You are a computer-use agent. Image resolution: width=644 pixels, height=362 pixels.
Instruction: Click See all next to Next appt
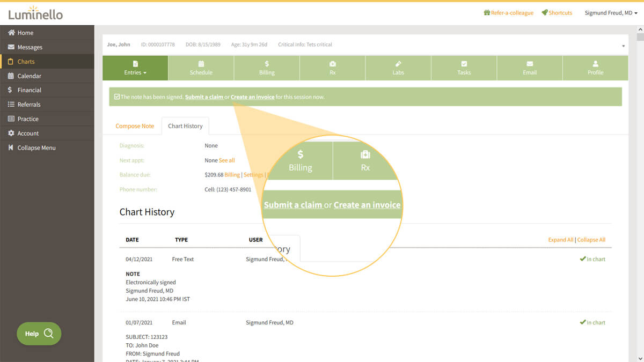click(x=227, y=160)
